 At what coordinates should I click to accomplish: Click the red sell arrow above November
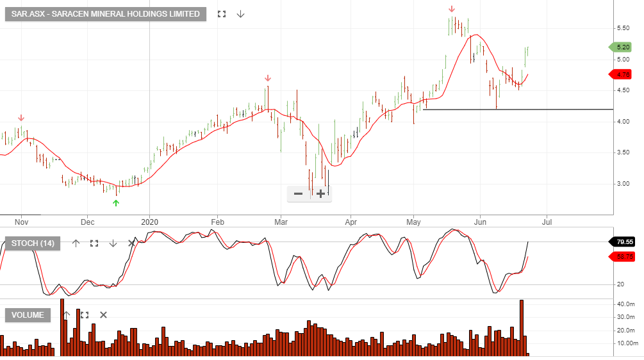click(21, 119)
